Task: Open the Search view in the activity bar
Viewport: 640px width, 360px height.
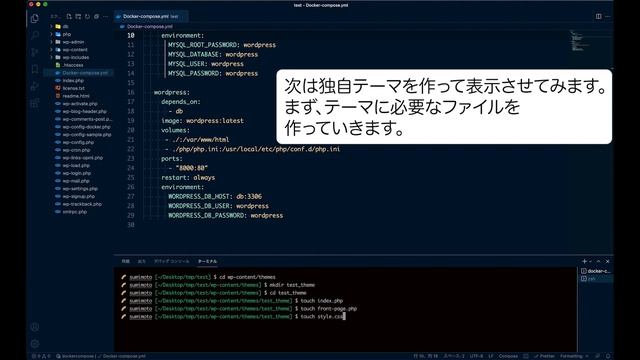Action: click(x=35, y=35)
